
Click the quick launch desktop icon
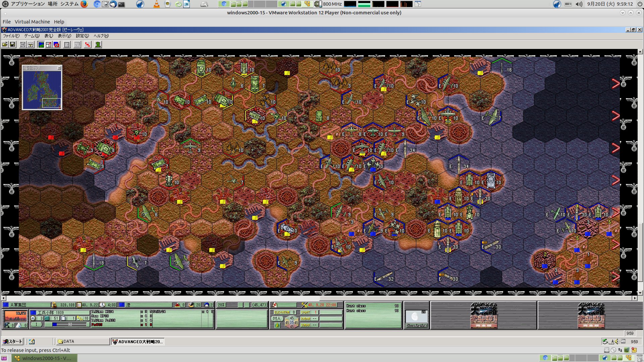click(32, 342)
